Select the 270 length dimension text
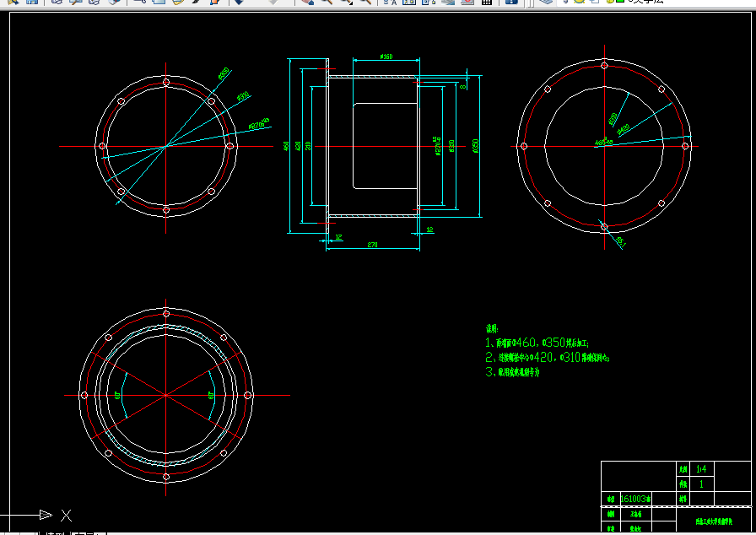The height and width of the screenshot is (535, 756). pos(372,245)
